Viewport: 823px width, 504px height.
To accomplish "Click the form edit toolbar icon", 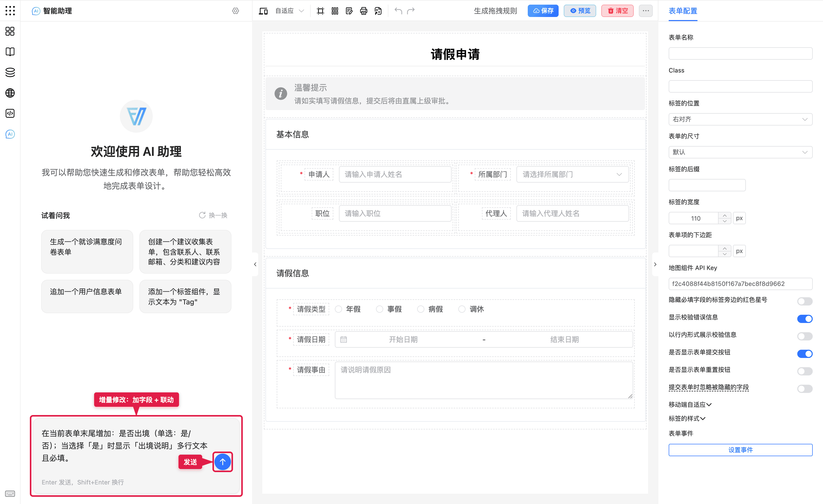I will click(349, 11).
